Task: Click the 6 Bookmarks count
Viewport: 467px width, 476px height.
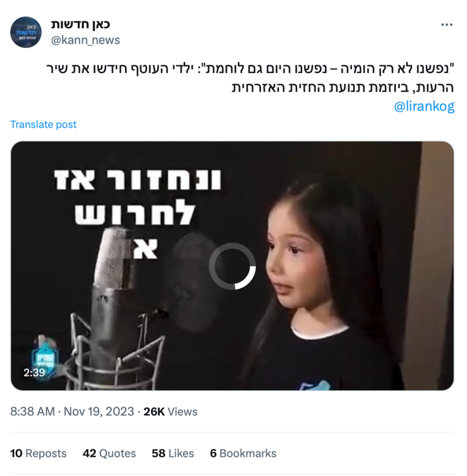Action: pyautogui.click(x=243, y=453)
